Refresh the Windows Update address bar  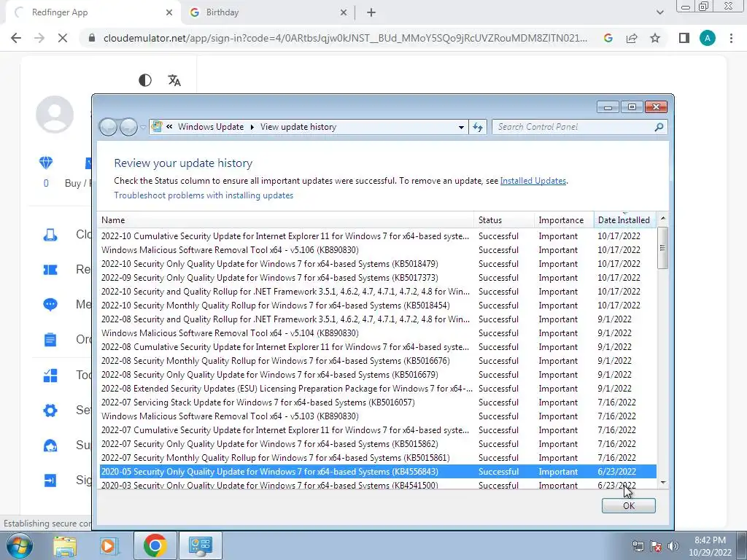click(478, 127)
